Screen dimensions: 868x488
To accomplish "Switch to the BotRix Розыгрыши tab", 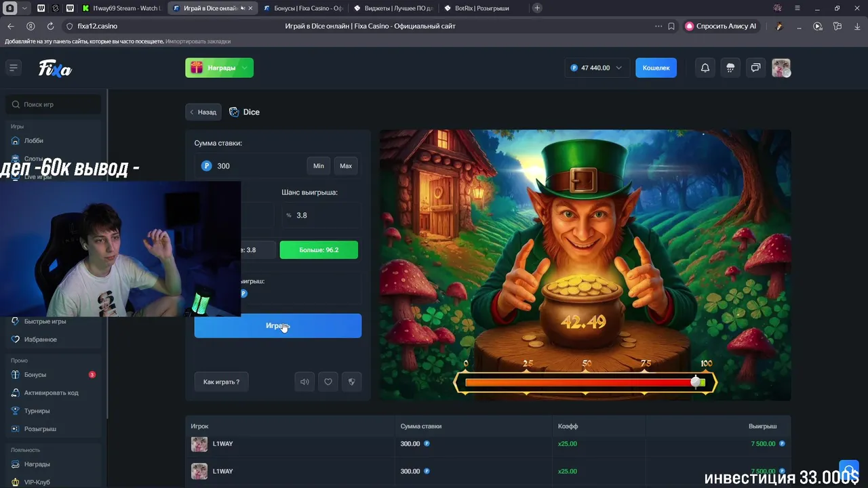I will [484, 8].
